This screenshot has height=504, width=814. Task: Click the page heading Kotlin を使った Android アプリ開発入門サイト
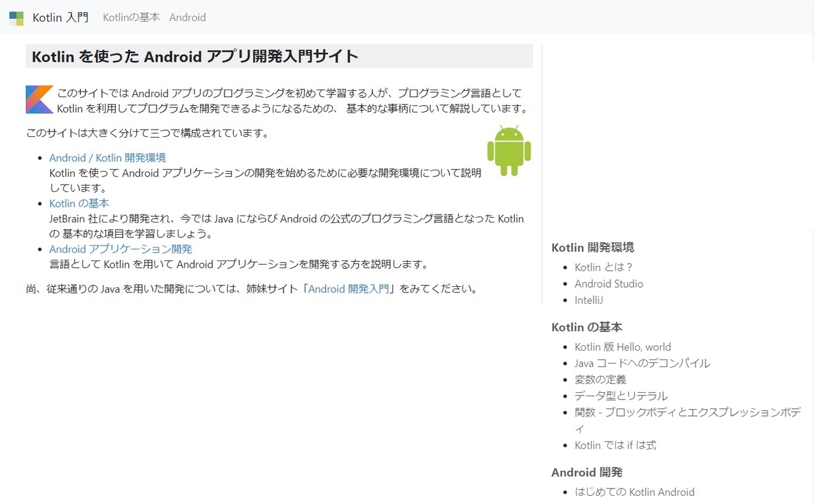(195, 56)
